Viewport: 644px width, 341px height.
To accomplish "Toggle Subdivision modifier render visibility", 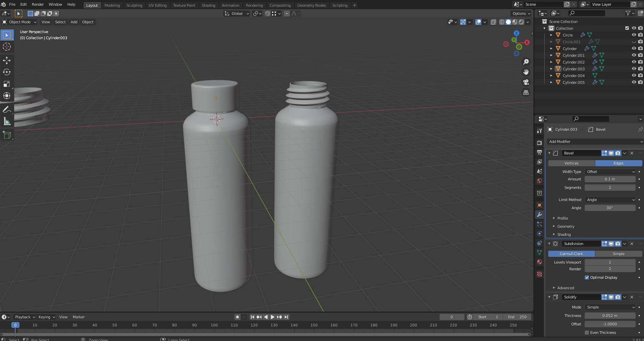I will click(x=618, y=244).
